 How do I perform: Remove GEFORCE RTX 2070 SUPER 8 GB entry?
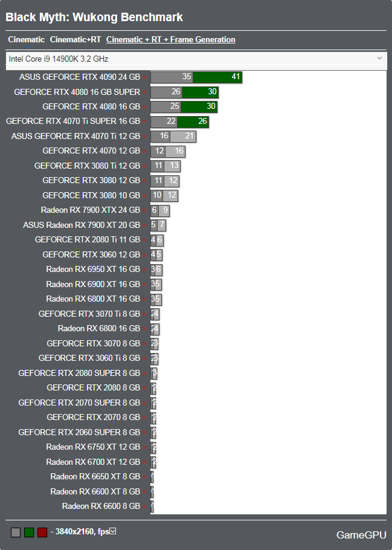[x=144, y=403]
